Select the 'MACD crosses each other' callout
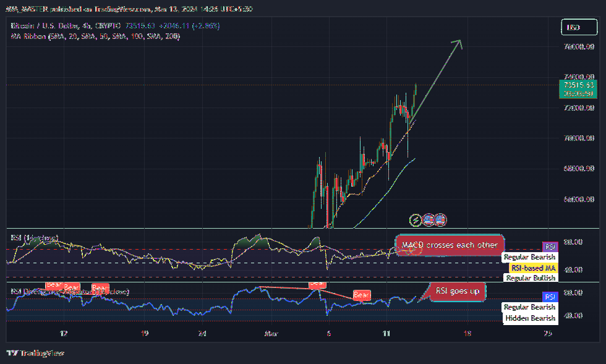606x364 pixels. pos(450,245)
